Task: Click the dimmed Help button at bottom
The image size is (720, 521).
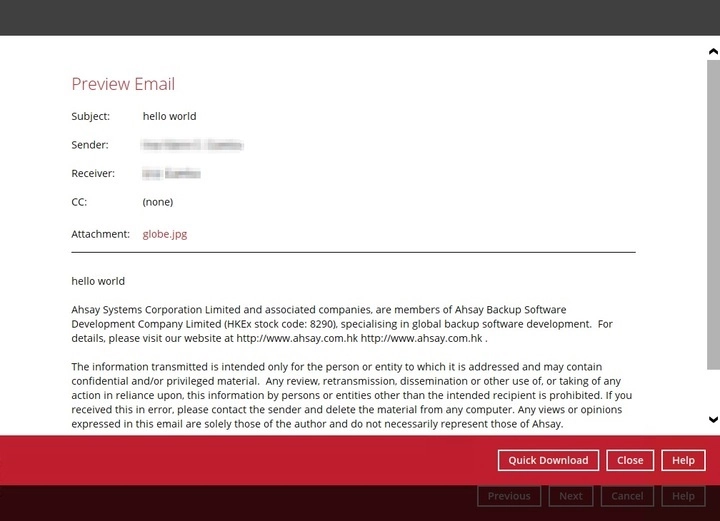Action: (x=683, y=496)
